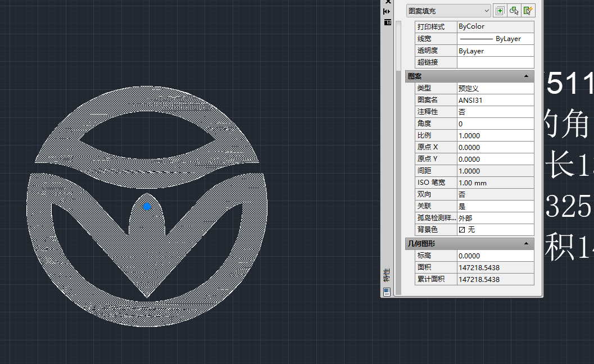The image size is (594, 364).
Task: Click the 特性 title label on palette bar
Action: pyautogui.click(x=387, y=275)
